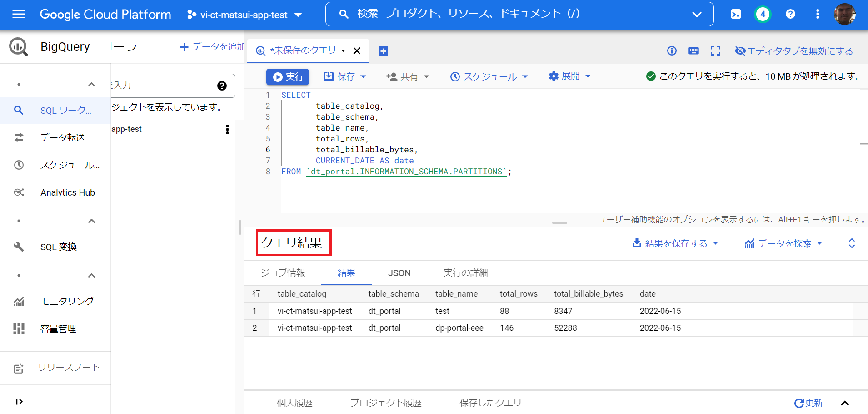Screen dimensions: 868x414
Task: Click the Analytics Hub sidebar icon
Action: (x=19, y=192)
